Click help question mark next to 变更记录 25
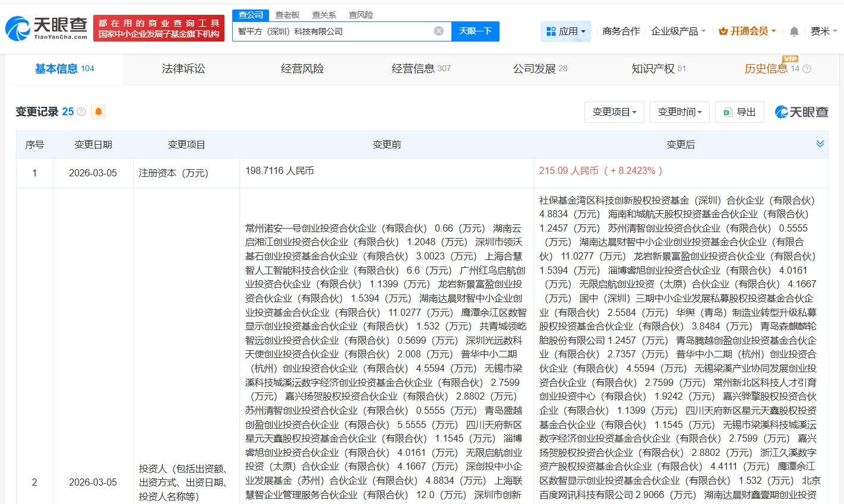The image size is (844, 504). click(x=81, y=112)
